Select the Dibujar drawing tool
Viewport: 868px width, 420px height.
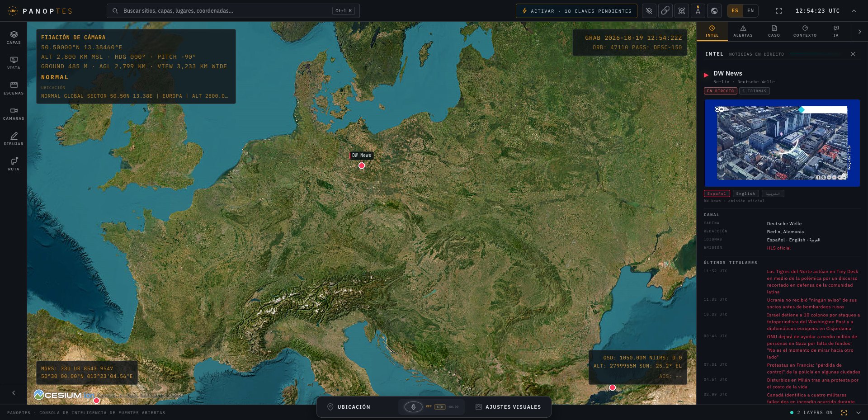pos(14,139)
